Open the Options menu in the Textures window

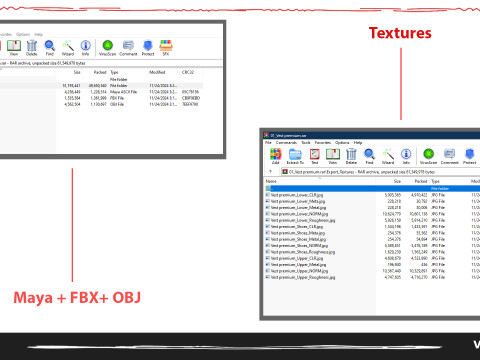(x=342, y=143)
